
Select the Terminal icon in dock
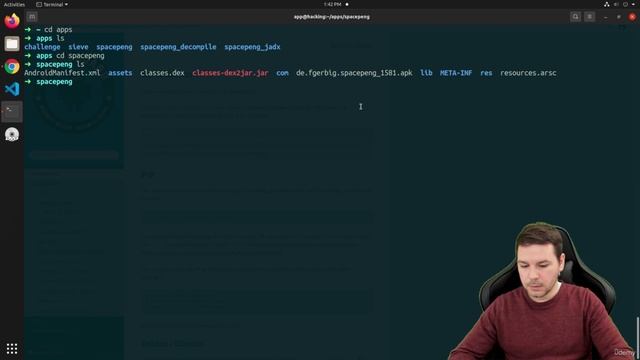pyautogui.click(x=12, y=112)
